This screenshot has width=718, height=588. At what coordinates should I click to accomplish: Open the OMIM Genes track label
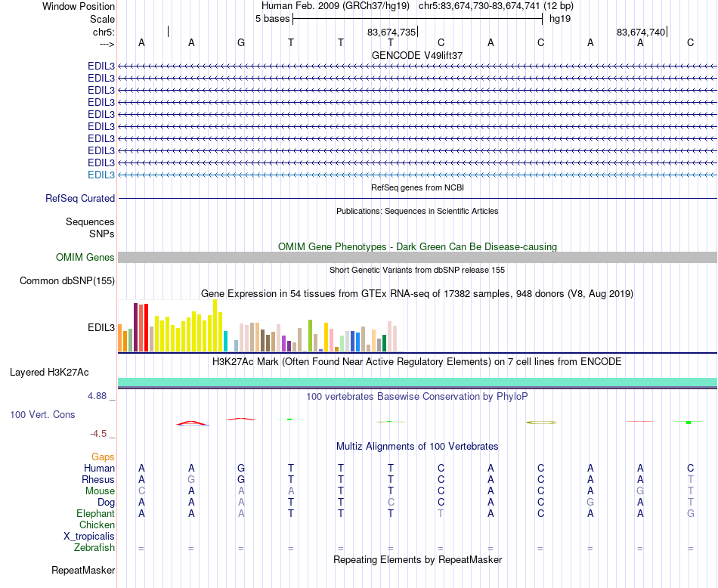click(x=85, y=258)
